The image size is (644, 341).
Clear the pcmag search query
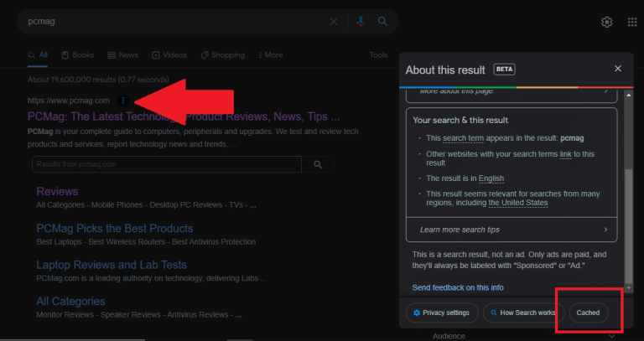point(334,21)
